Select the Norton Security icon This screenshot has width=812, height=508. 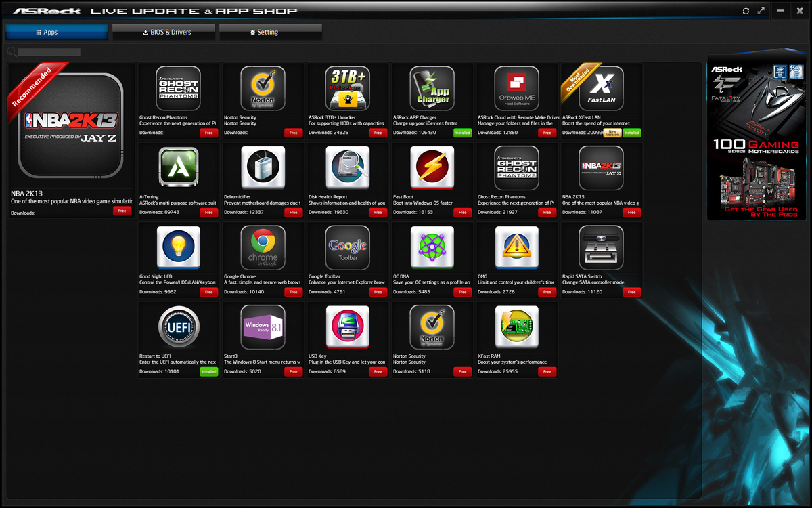263,88
